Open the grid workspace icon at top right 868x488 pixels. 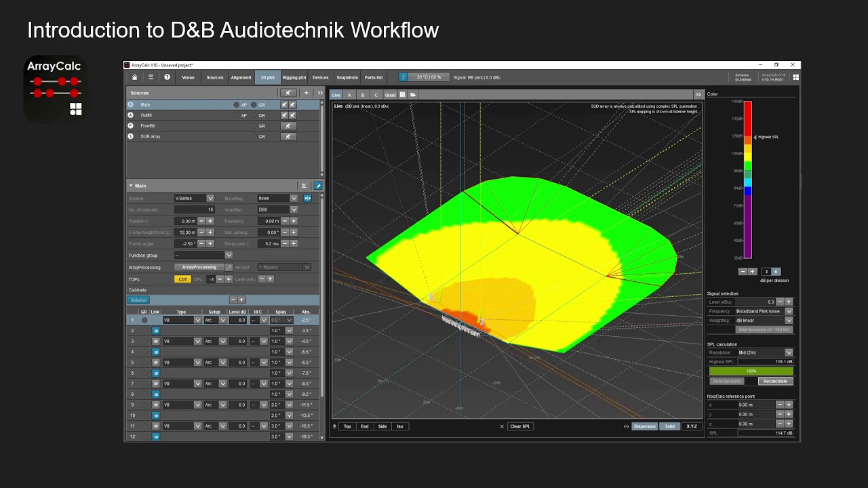coord(795,77)
